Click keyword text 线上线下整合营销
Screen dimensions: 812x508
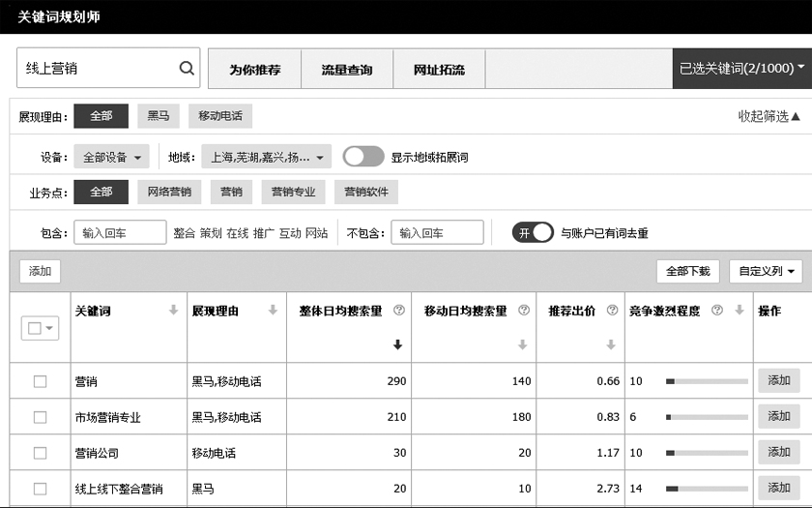(x=119, y=489)
